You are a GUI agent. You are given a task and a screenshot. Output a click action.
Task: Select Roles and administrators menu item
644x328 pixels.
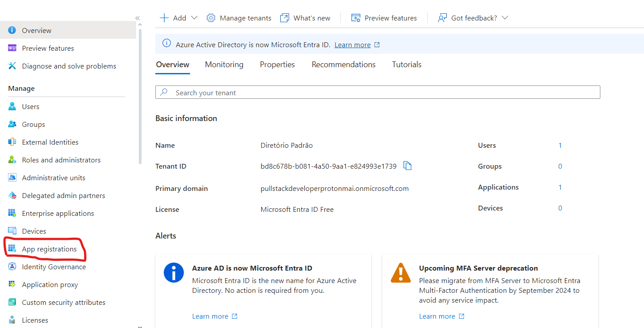click(x=61, y=160)
